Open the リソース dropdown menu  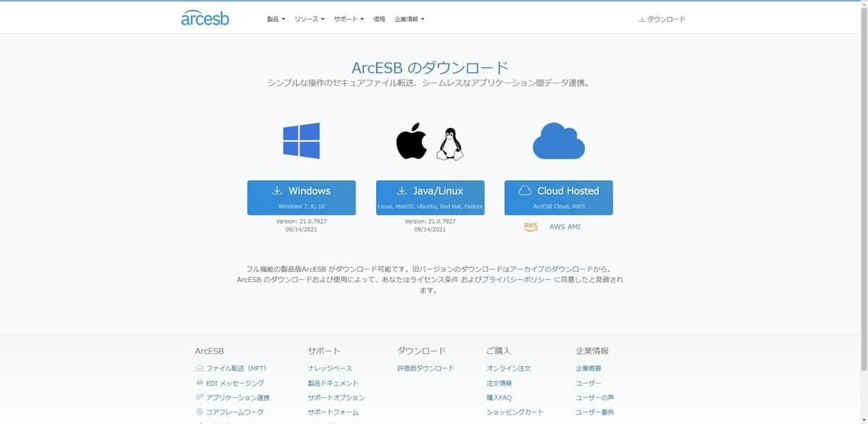[x=310, y=20]
